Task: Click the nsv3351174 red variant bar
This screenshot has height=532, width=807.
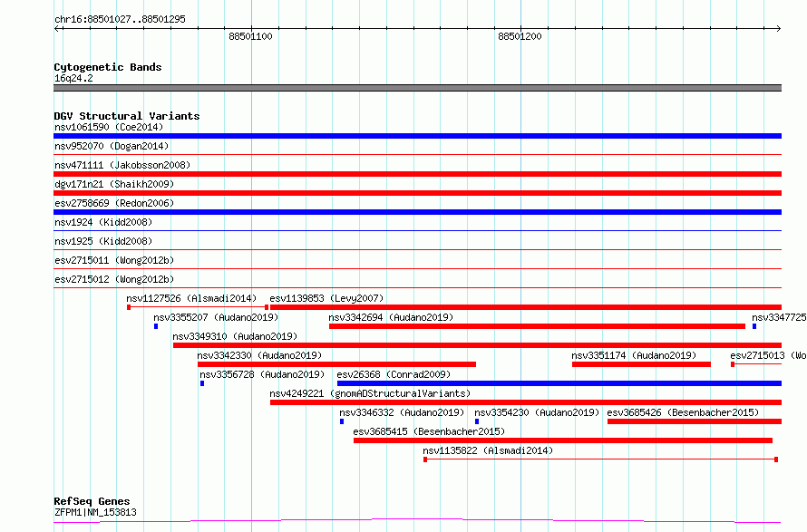Action: [x=641, y=364]
